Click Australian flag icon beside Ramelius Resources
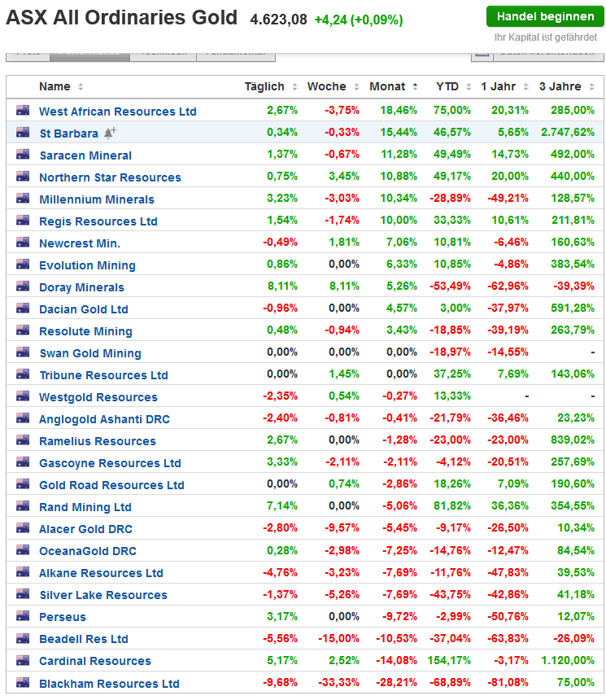Screen dimensions: 606x700 coord(23,440)
